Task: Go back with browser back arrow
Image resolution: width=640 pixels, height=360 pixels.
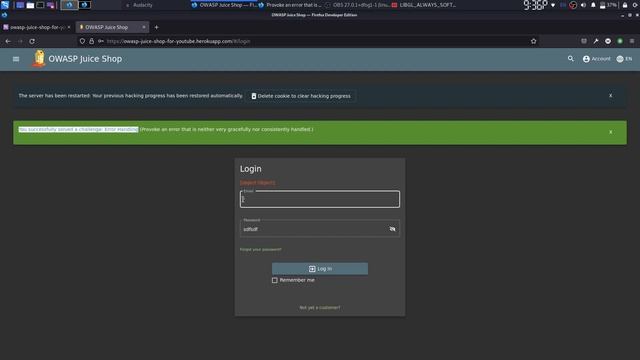Action: point(8,41)
